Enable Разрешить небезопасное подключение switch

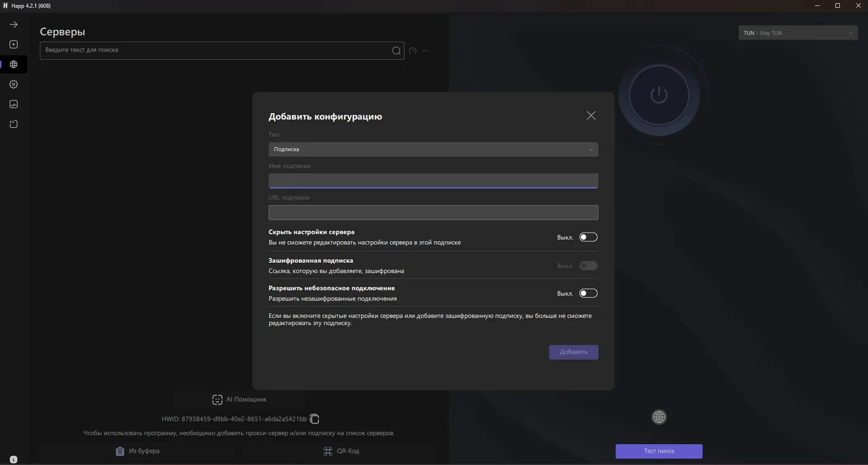click(x=588, y=293)
